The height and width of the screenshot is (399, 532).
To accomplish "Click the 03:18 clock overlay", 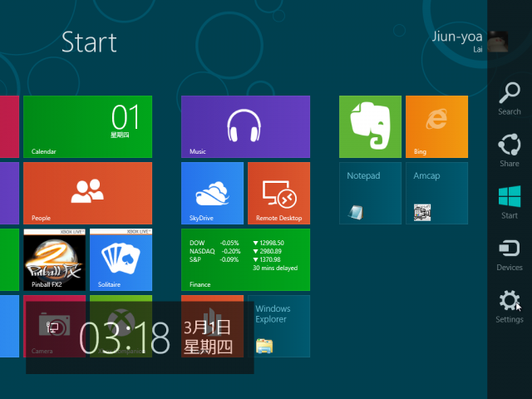I will [x=124, y=337].
